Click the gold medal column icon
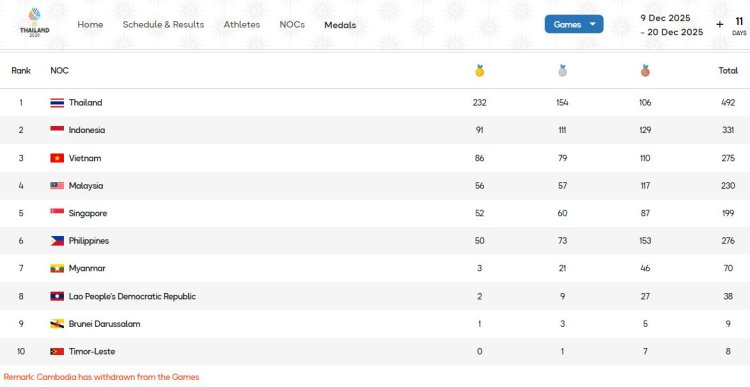 pyautogui.click(x=480, y=71)
